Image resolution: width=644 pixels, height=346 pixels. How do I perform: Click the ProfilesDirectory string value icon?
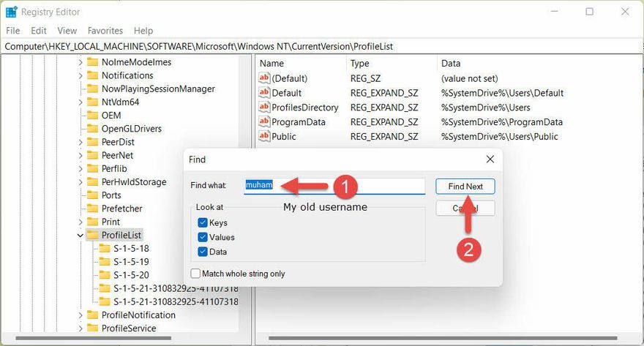point(264,107)
